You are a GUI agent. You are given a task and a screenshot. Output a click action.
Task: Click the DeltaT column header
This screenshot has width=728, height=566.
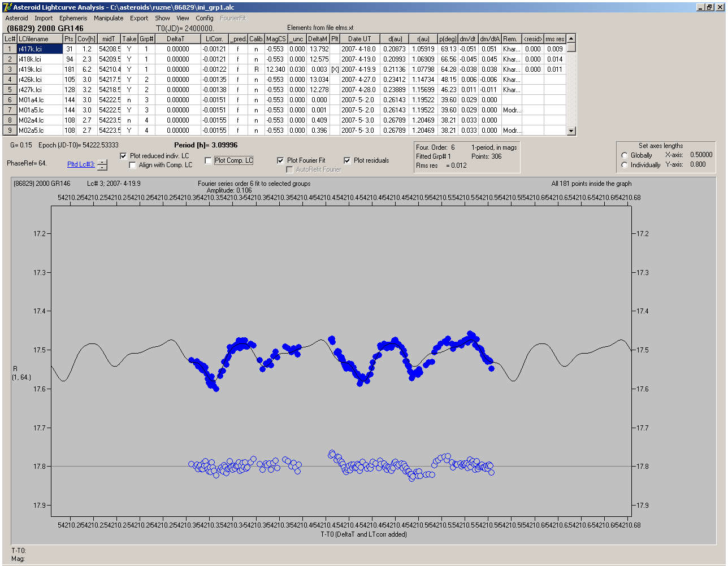tap(177, 39)
